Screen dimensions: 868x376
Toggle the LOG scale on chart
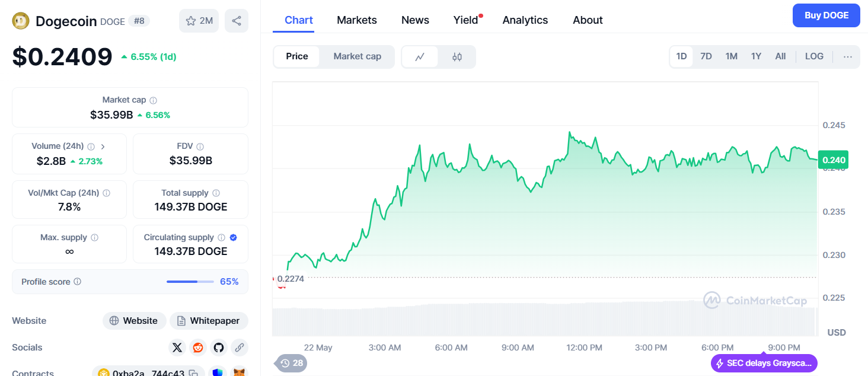coord(814,57)
